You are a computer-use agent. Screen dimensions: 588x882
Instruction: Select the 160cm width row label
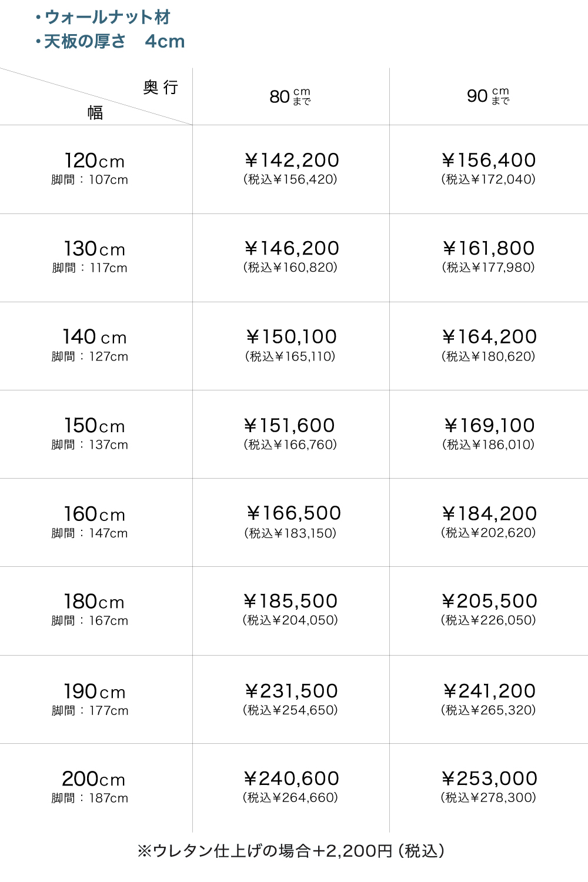coord(94,514)
